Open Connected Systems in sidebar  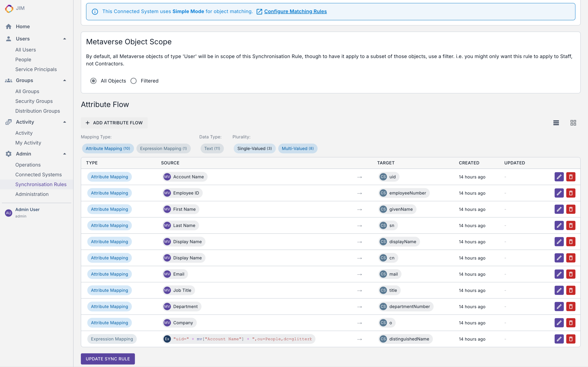tap(38, 174)
